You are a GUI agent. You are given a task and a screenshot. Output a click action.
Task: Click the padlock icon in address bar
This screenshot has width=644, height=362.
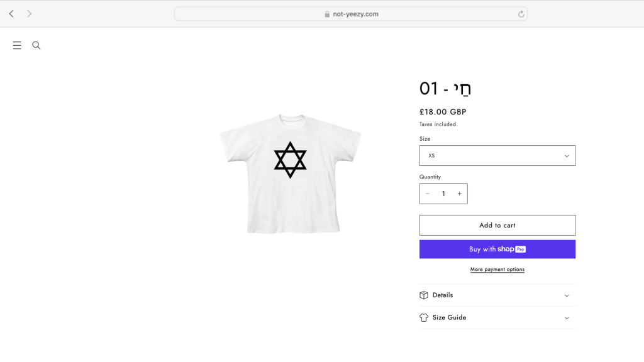click(x=327, y=14)
